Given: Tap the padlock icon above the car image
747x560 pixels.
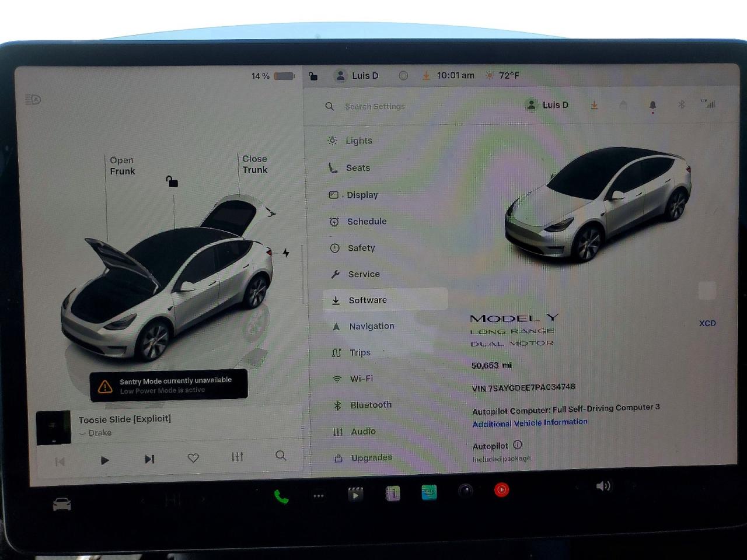Looking at the screenshot, I should (172, 181).
